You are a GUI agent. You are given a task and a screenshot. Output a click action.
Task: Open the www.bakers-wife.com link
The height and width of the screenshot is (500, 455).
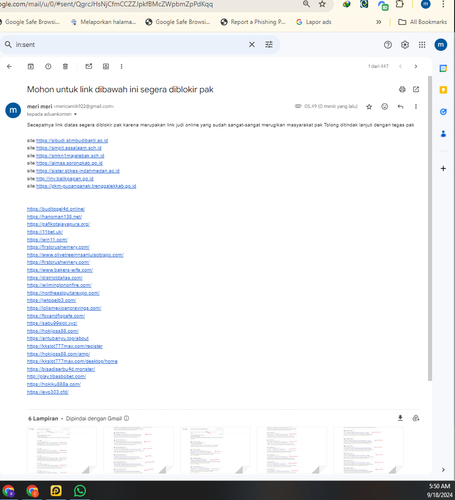[x=60, y=270]
